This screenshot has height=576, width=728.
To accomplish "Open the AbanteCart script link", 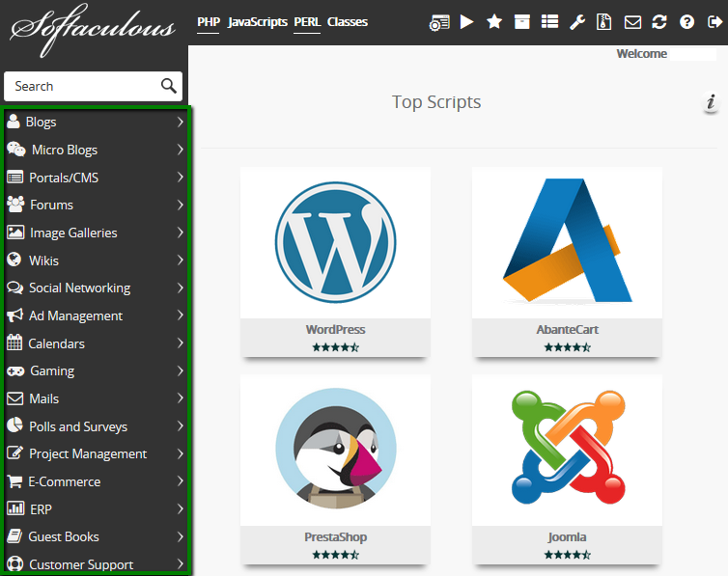I will (568, 330).
